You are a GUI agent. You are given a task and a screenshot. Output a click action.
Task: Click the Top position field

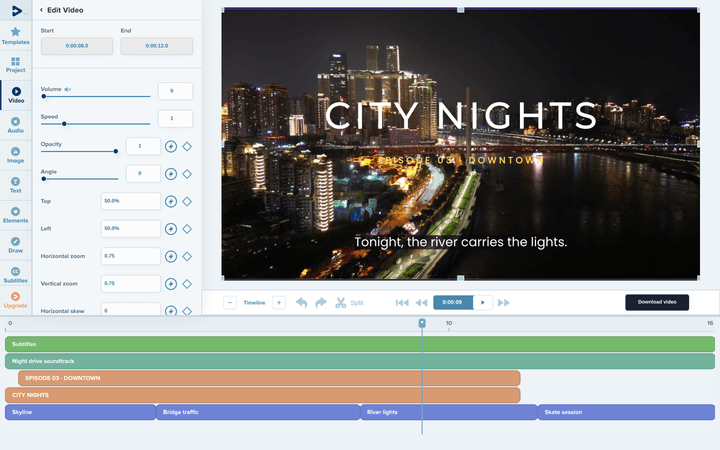click(x=131, y=201)
